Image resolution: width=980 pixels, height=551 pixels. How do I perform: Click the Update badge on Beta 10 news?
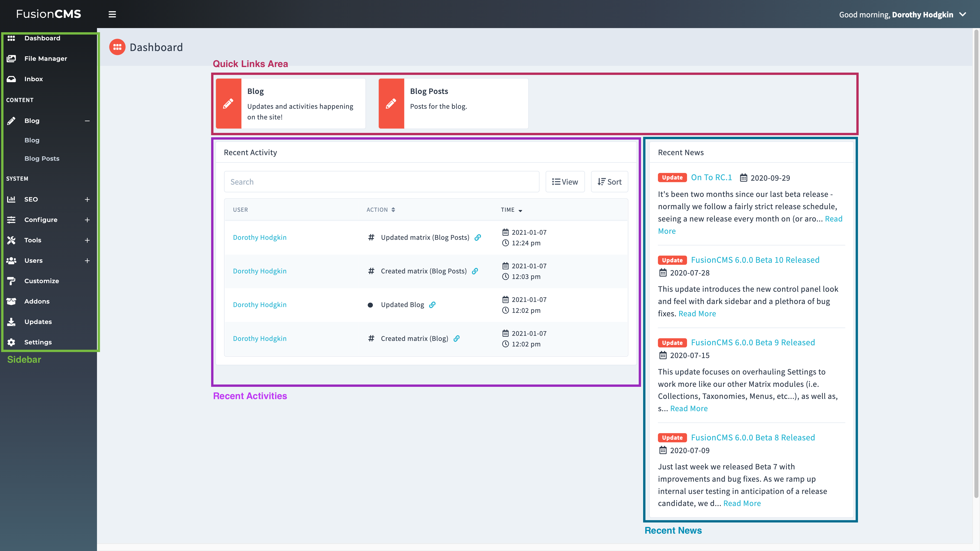pyautogui.click(x=672, y=260)
